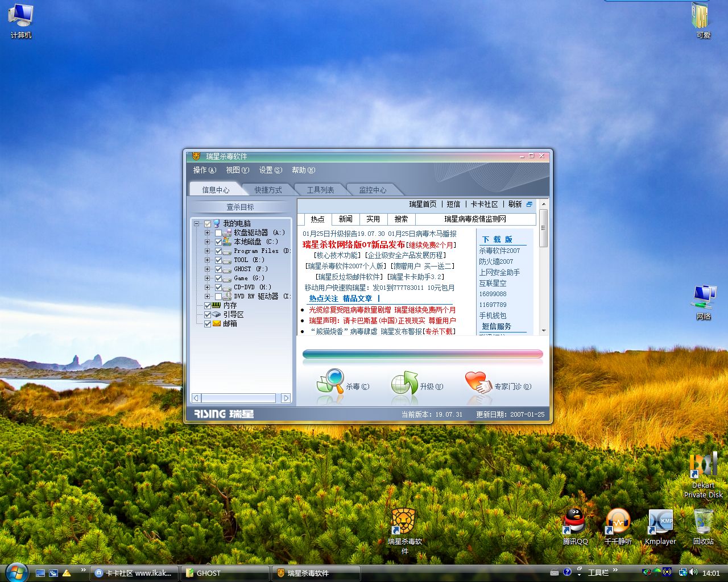Open the 操作(A) menu

205,170
